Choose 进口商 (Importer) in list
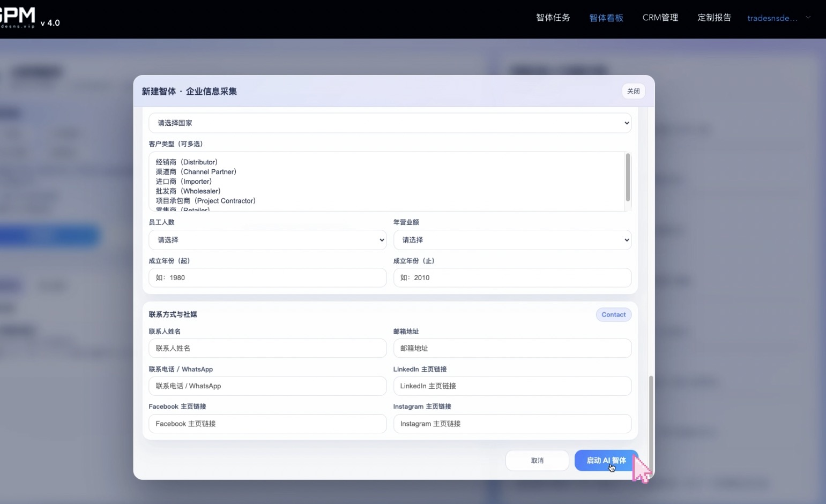Image resolution: width=826 pixels, height=504 pixels. point(183,182)
